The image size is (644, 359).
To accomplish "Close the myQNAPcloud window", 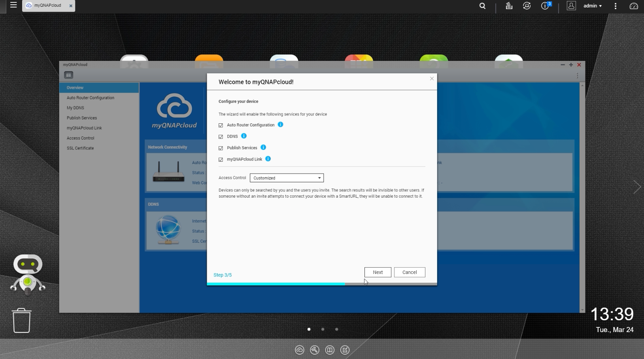I will click(579, 65).
